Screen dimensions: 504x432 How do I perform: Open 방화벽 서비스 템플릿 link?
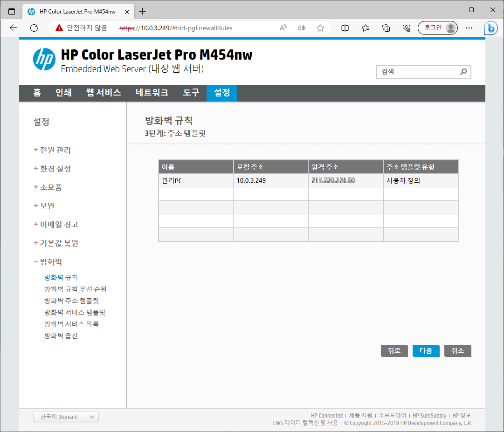click(75, 313)
